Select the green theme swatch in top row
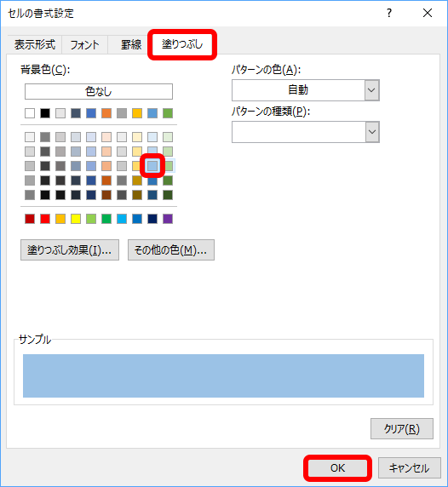Viewport: 448px width, 487px height. (x=168, y=113)
